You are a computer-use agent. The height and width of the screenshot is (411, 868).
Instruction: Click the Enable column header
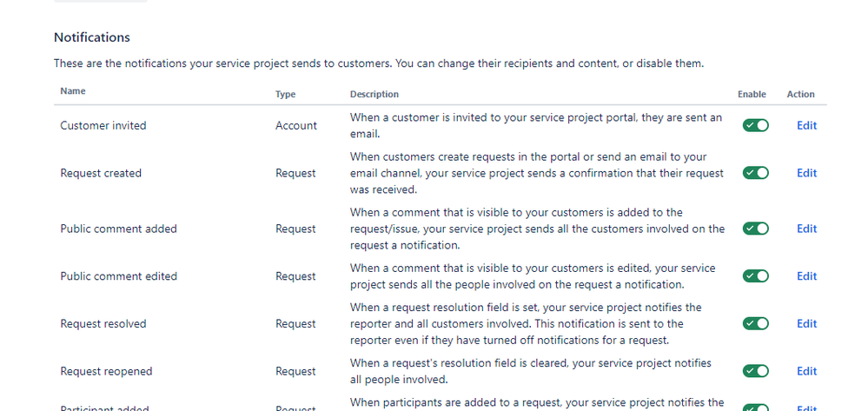click(752, 94)
